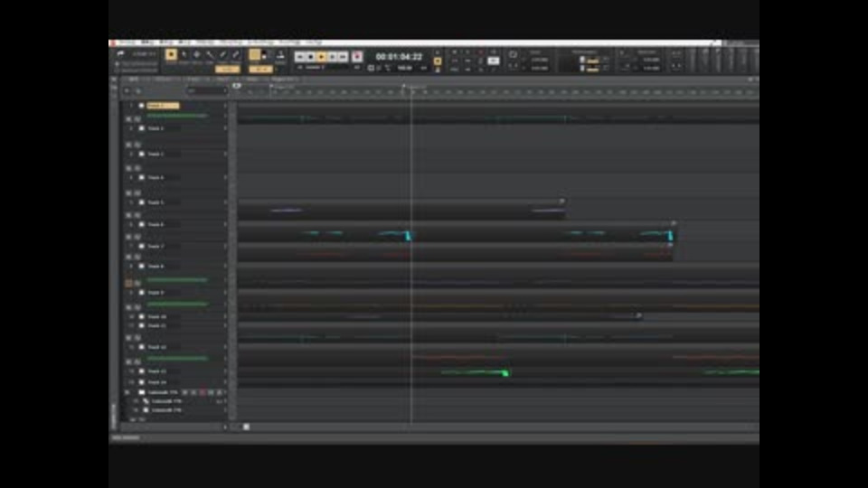Click the horizontal scrollbar thumb
This screenshot has width=868, height=488.
click(x=246, y=427)
